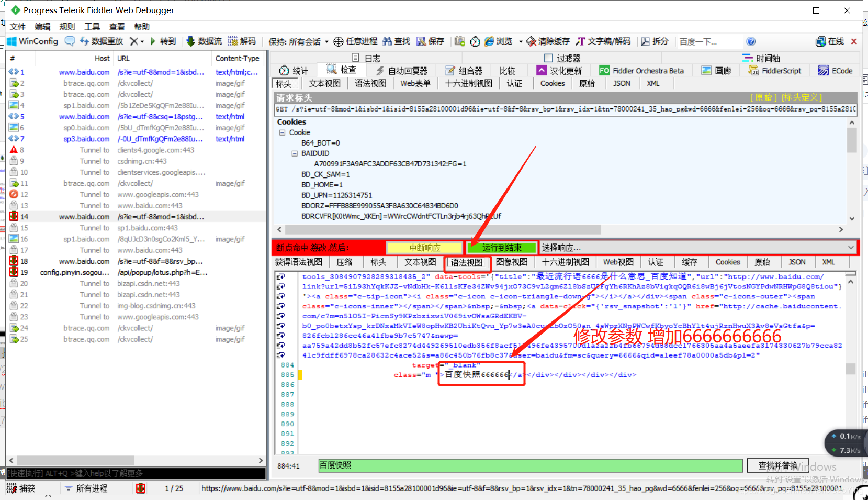This screenshot has width=868, height=500.
Task: Click the remove X toolbar icon
Action: [134, 41]
